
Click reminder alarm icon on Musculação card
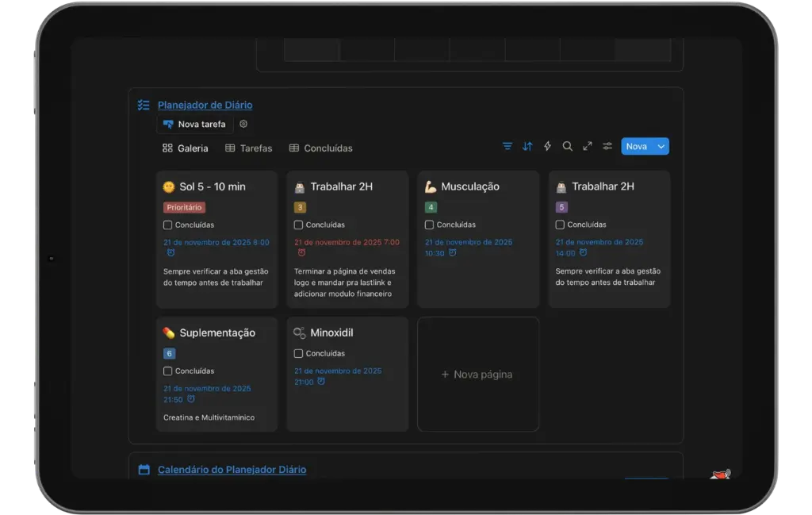point(453,253)
